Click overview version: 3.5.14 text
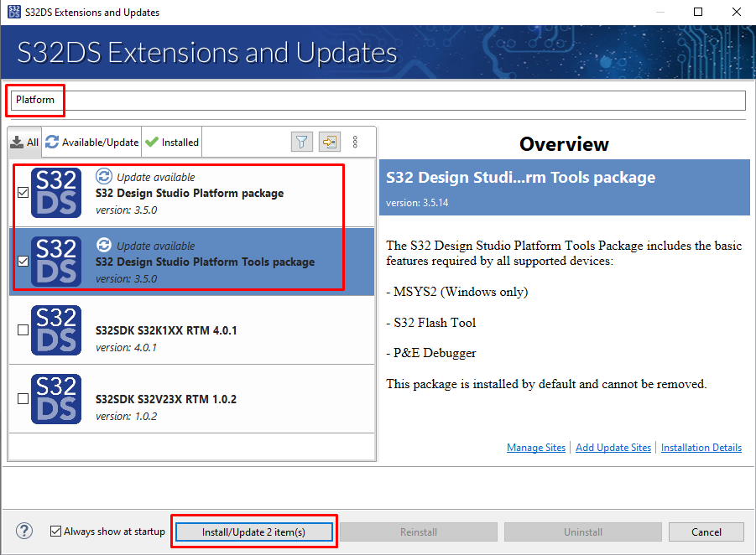The height and width of the screenshot is (555, 756). click(417, 203)
